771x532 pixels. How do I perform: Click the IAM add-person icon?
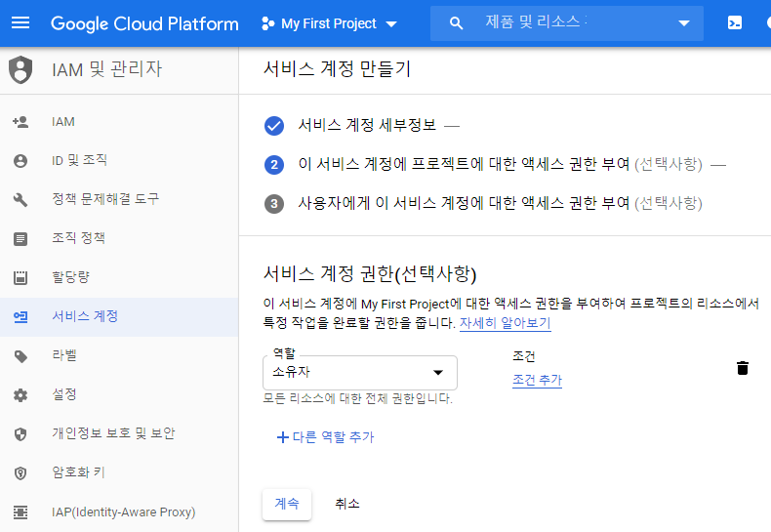(20, 122)
